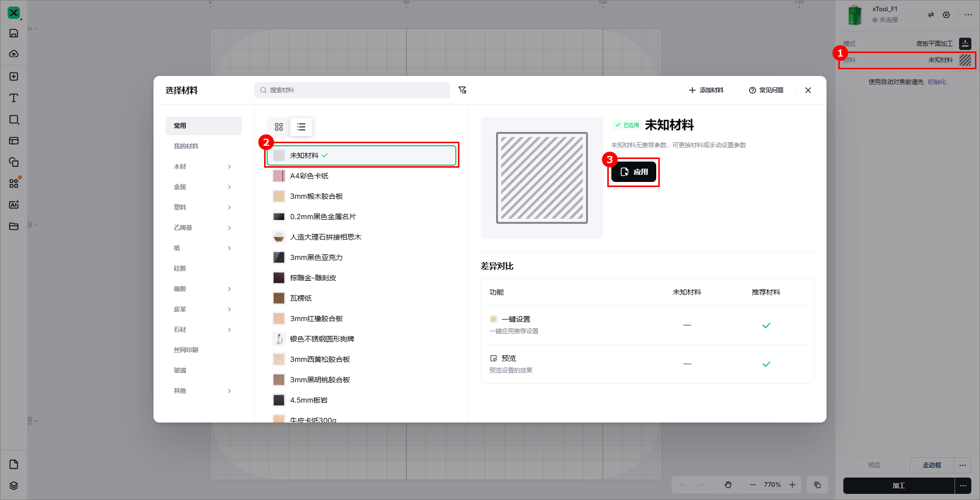Screen dimensions: 980x500
Task: Open the layers icon at bottom-left
Action: click(x=14, y=486)
